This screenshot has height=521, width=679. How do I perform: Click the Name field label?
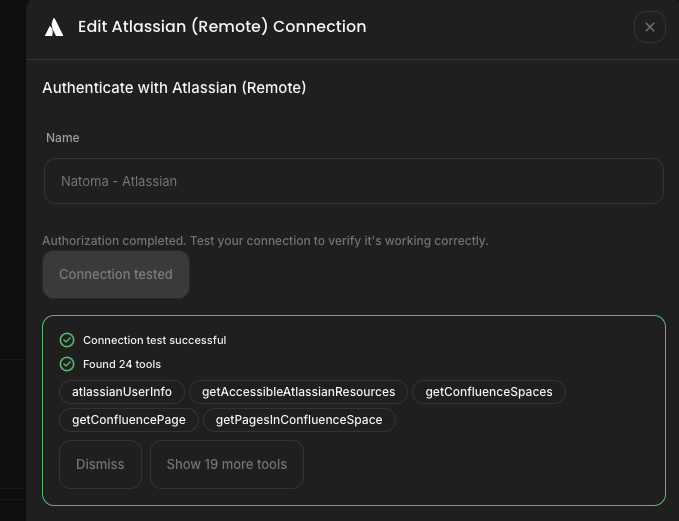[62, 138]
